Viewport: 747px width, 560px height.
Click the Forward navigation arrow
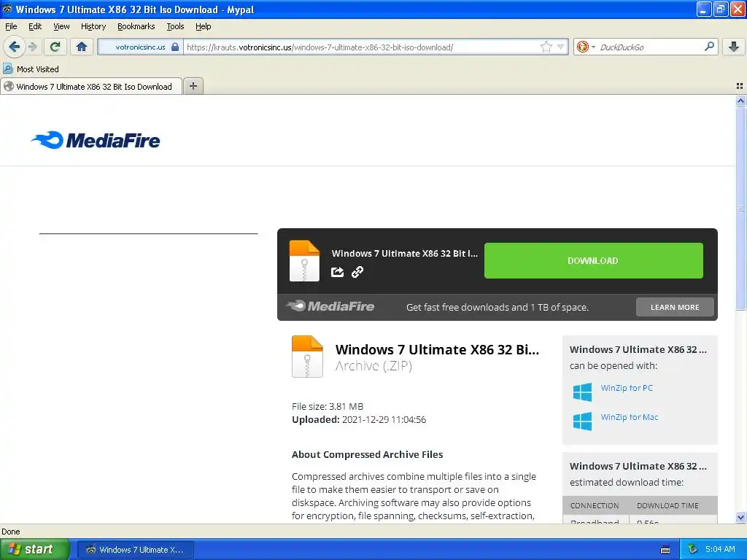point(32,47)
